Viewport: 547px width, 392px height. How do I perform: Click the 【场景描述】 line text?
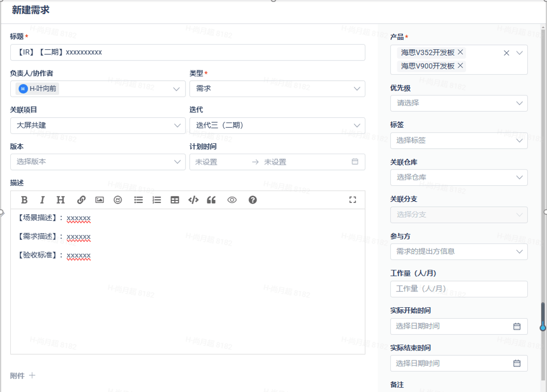coord(54,218)
